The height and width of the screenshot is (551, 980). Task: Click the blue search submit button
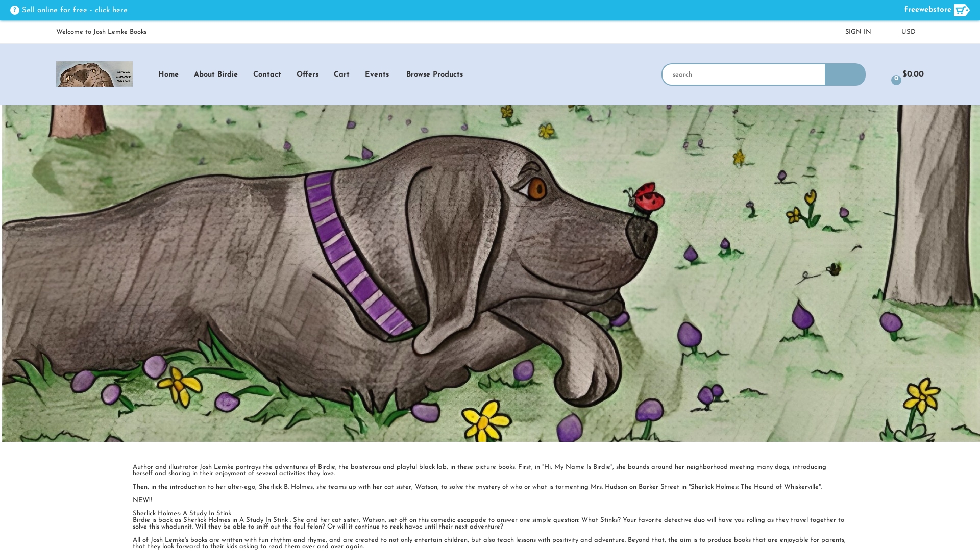coord(845,74)
